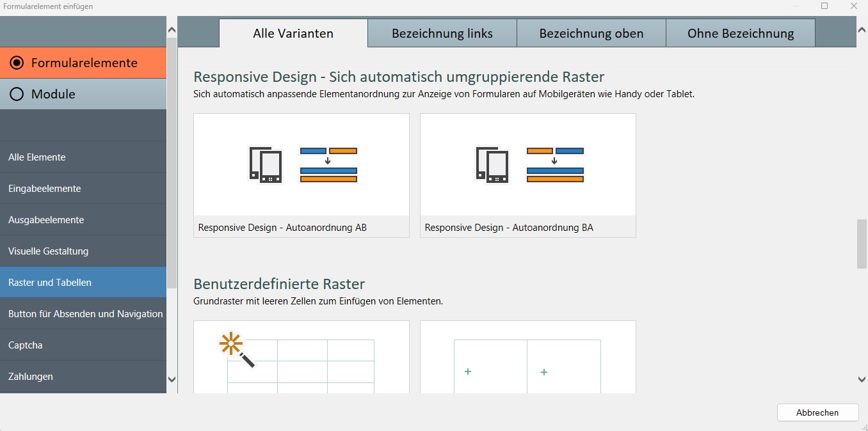Click main panel scroll-down arrow
Image resolution: width=868 pixels, height=431 pixels.
coord(862,379)
